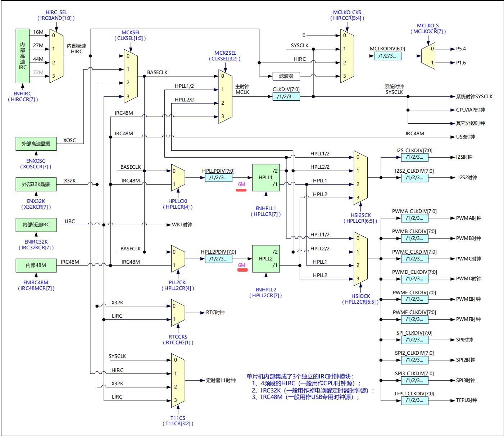The image size is (504, 436).
Task: Click the divider box under CLKDIV[7:0]
Action: click(x=286, y=96)
